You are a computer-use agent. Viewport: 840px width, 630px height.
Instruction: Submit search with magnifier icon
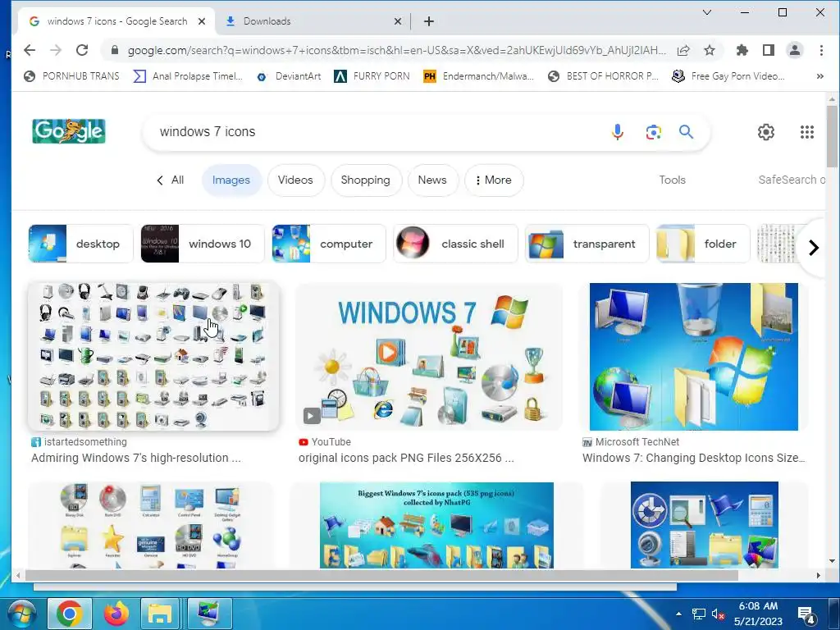point(687,132)
